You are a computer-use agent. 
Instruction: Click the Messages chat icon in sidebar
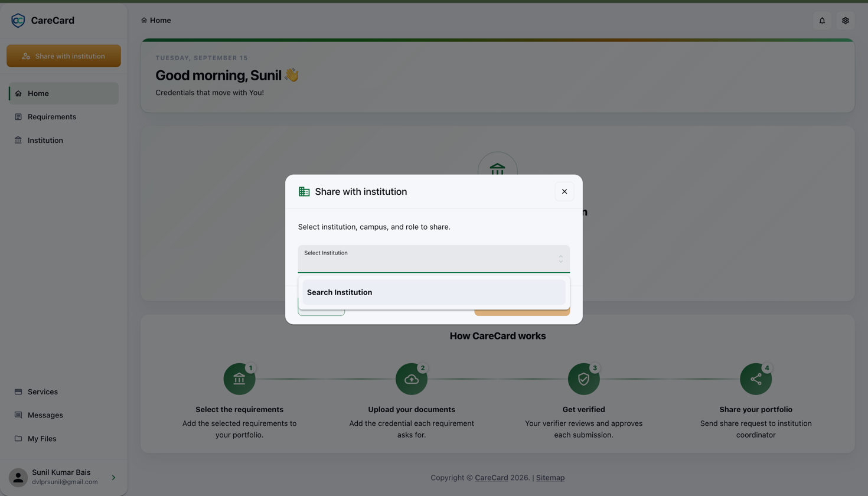tap(18, 415)
